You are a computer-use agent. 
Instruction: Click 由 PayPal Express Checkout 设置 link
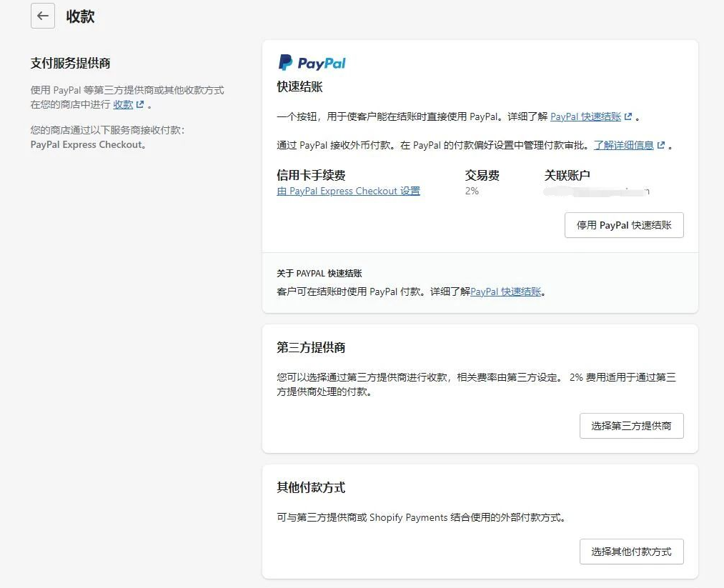pyautogui.click(x=348, y=191)
